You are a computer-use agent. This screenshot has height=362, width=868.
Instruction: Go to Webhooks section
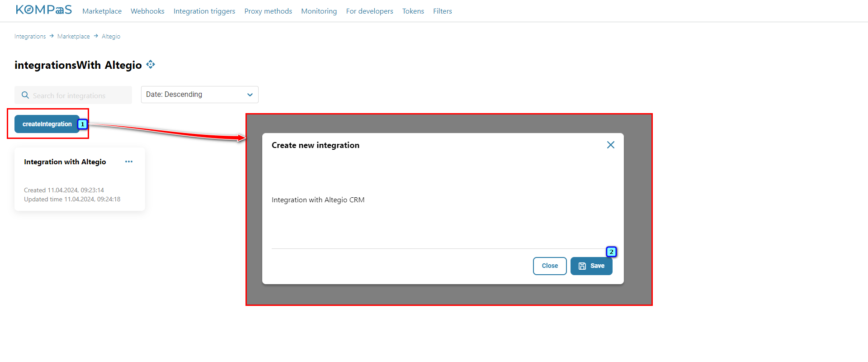click(x=147, y=11)
